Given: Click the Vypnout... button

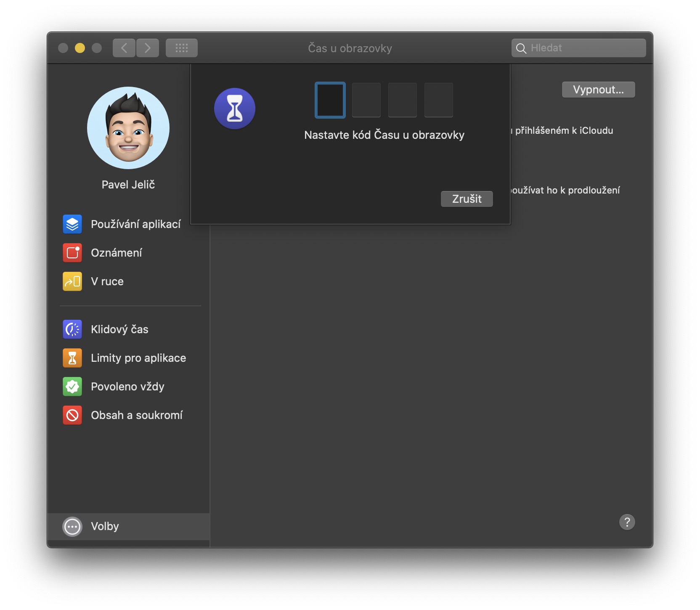Looking at the screenshot, I should (598, 90).
